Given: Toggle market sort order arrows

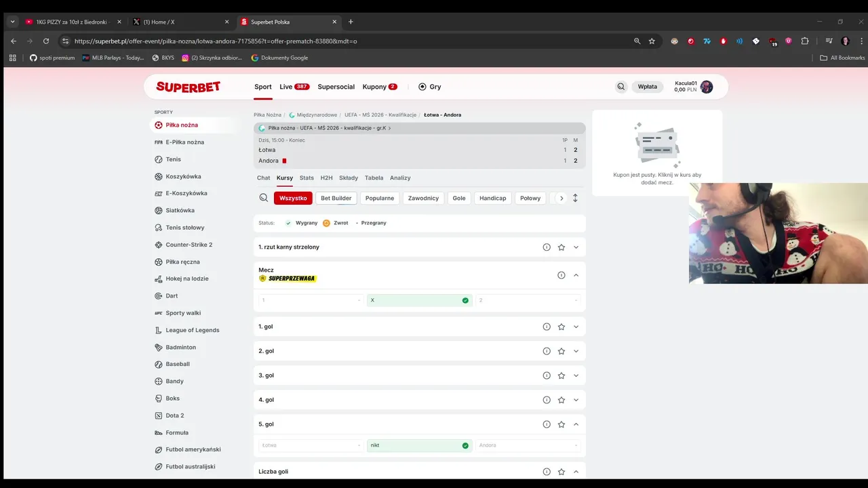Looking at the screenshot, I should (575, 198).
